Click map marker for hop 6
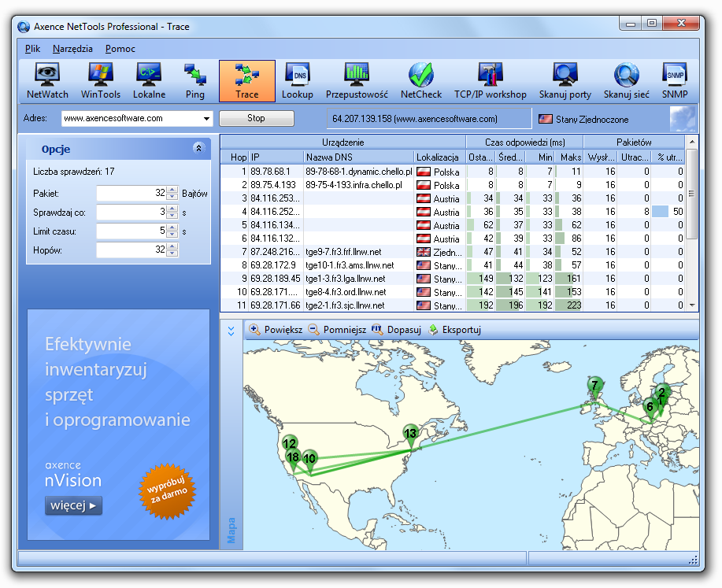Screen dimensions: 722x588 650,409
